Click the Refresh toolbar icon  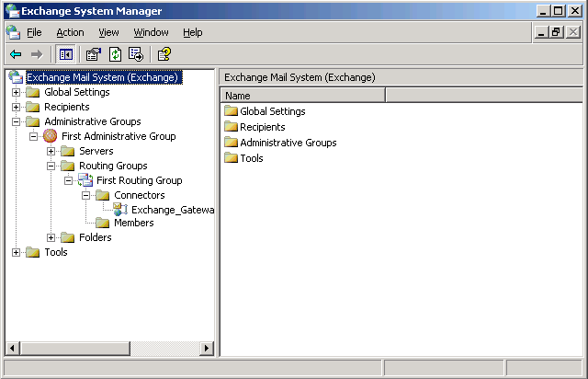(x=115, y=54)
